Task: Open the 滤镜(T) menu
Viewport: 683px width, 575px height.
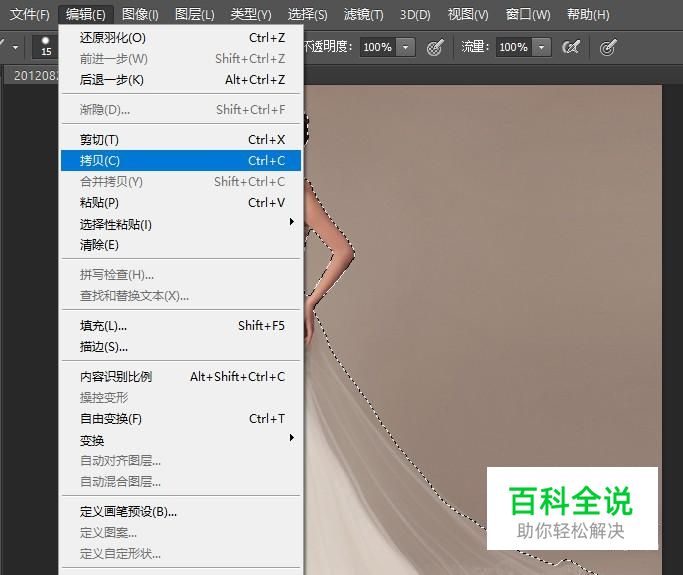Action: [x=364, y=15]
